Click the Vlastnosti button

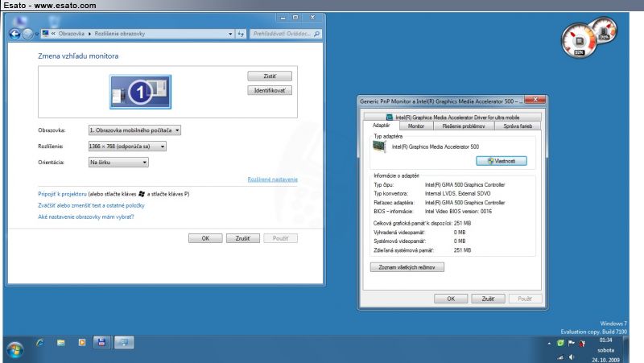(x=502, y=161)
